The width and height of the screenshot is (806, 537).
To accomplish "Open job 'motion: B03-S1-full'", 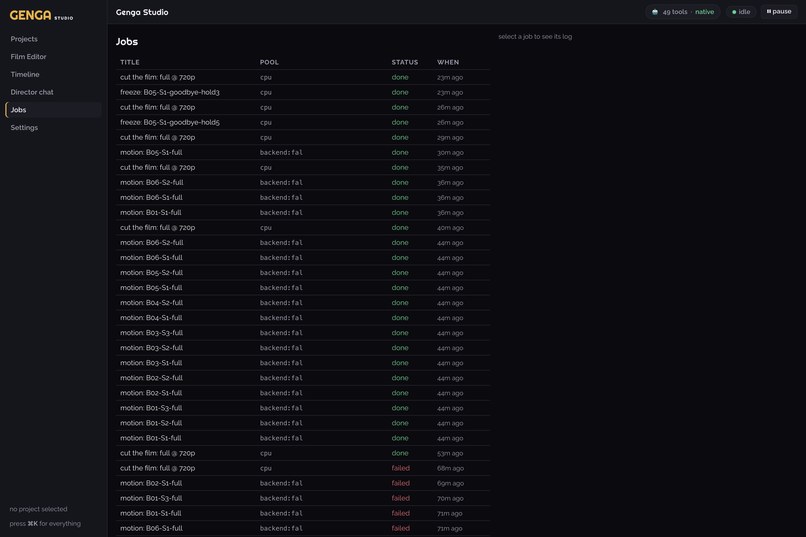I will (x=303, y=363).
